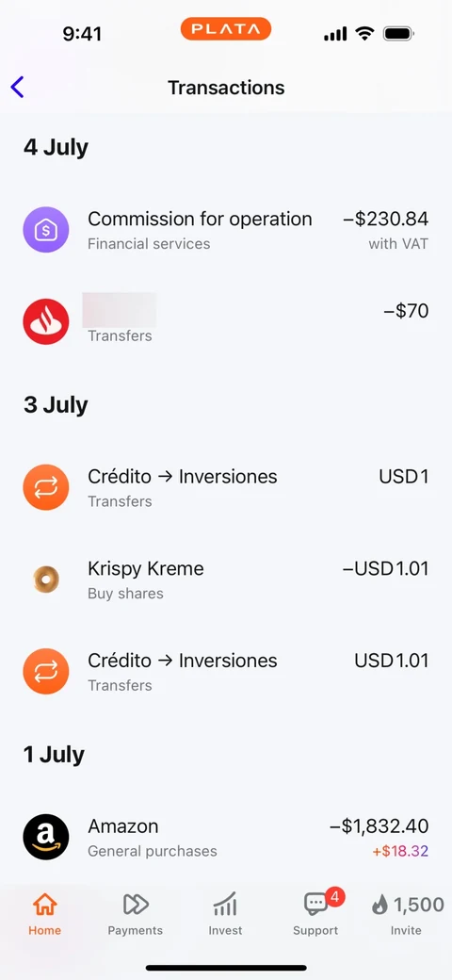Tap the Invite flame icon

tap(379, 905)
